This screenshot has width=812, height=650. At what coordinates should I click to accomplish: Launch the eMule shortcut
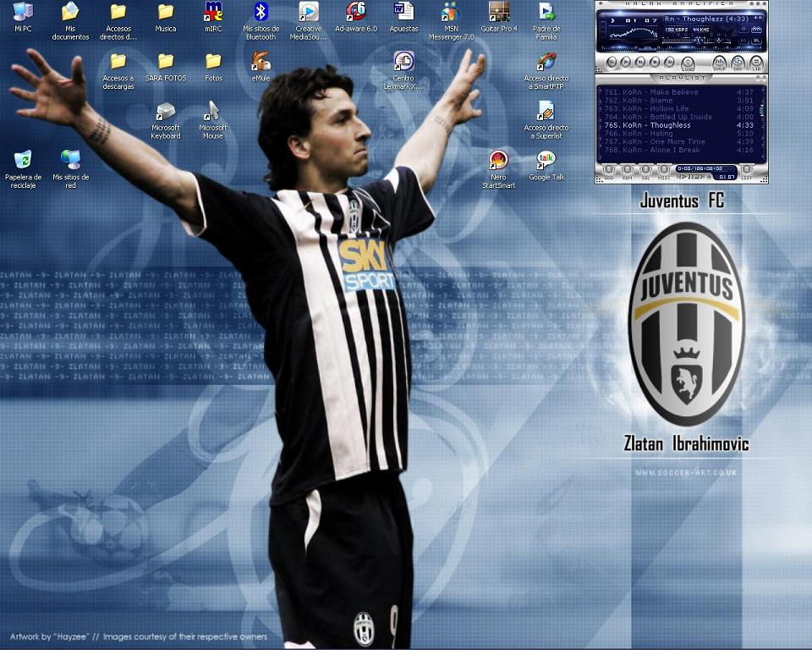pyautogui.click(x=261, y=67)
